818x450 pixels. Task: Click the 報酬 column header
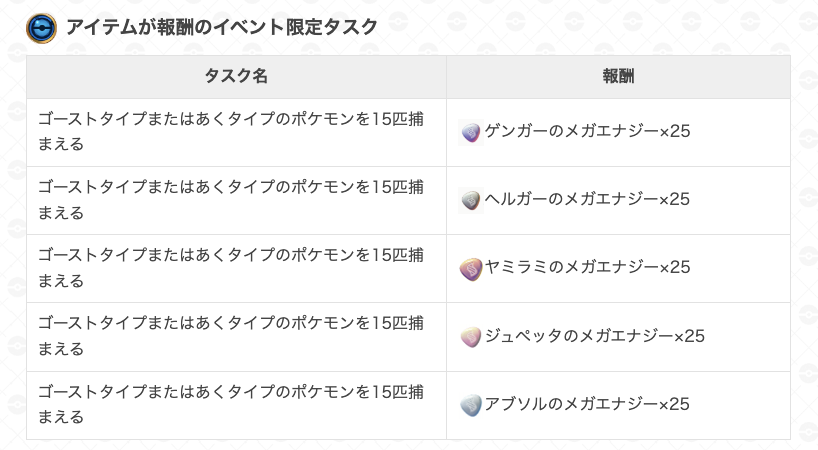pyautogui.click(x=619, y=77)
